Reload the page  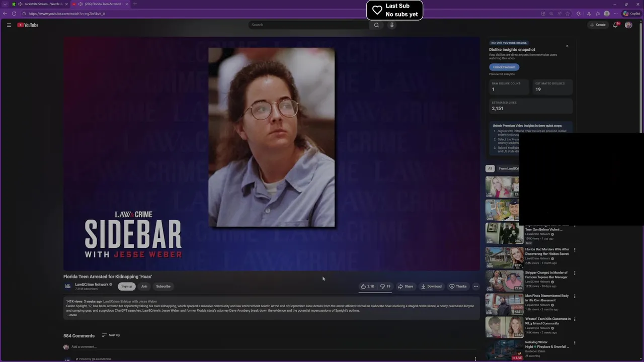(14, 14)
